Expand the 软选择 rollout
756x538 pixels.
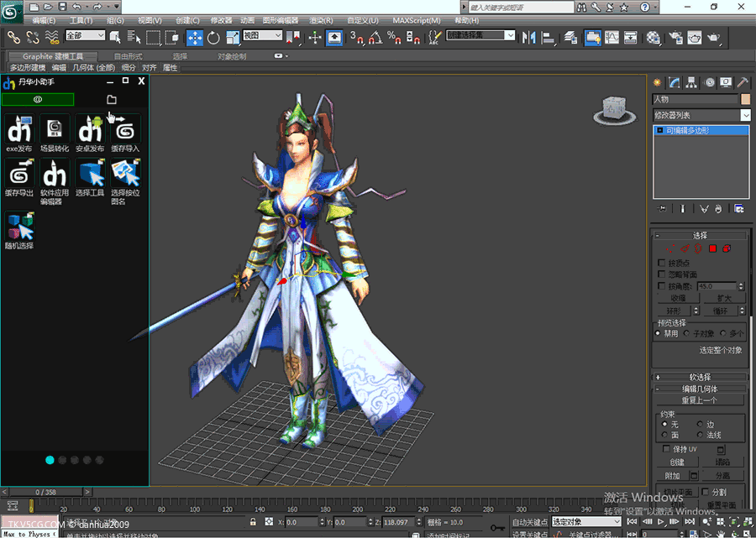click(x=700, y=377)
